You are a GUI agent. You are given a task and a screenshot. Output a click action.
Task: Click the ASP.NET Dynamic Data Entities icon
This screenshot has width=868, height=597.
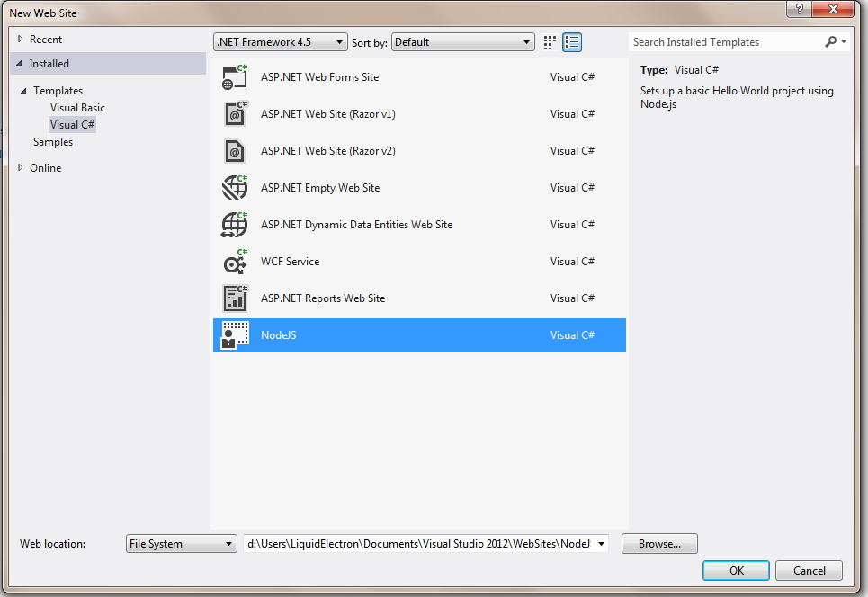pyautogui.click(x=234, y=224)
